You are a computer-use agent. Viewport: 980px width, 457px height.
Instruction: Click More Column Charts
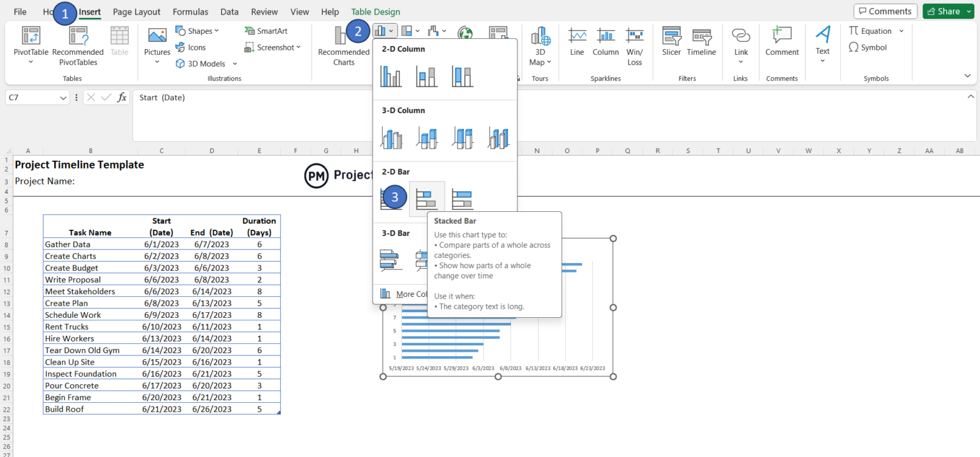408,294
